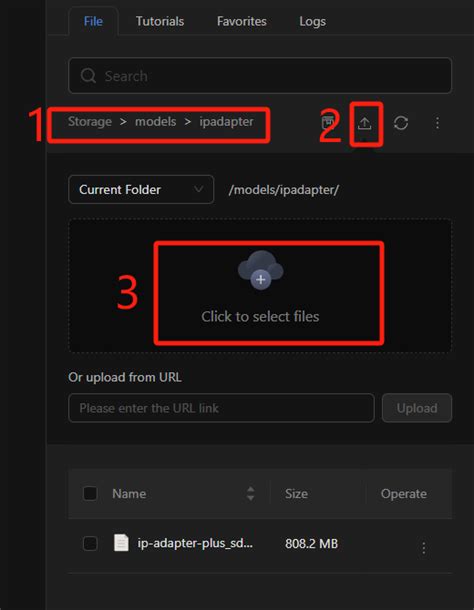Image resolution: width=474 pixels, height=610 pixels.
Task: Tick the select-all checkbox in the table header
Action: pyautogui.click(x=90, y=494)
